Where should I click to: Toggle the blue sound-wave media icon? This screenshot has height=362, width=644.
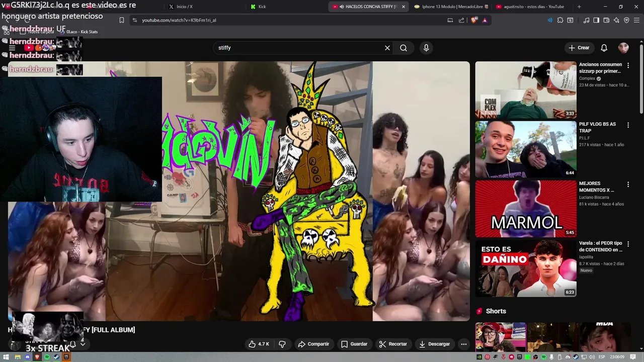[550, 20]
